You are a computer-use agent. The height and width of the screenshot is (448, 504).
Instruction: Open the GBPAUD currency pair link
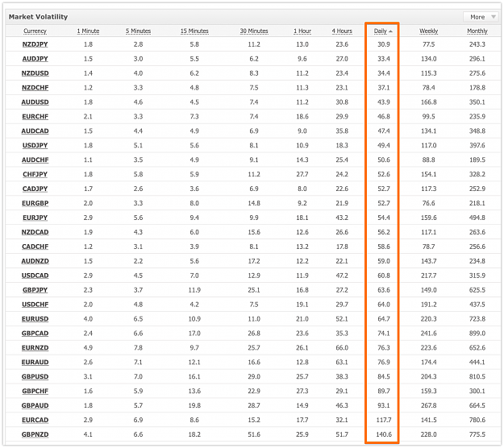(35, 405)
